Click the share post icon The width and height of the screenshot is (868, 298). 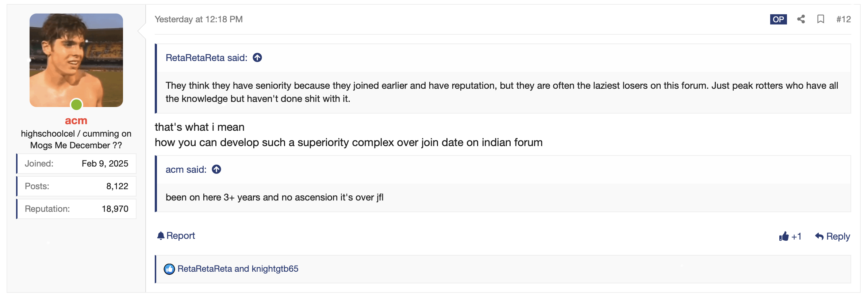coord(801,19)
